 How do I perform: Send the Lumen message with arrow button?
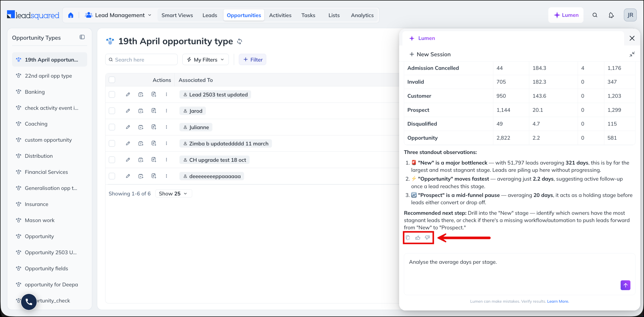(625, 285)
